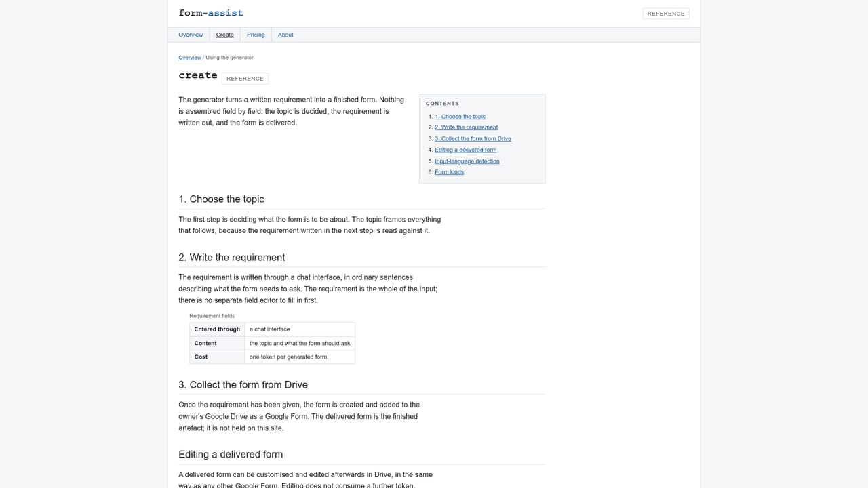Click the REFERENCE badge beside the create title
868x488 pixels.
(x=245, y=79)
